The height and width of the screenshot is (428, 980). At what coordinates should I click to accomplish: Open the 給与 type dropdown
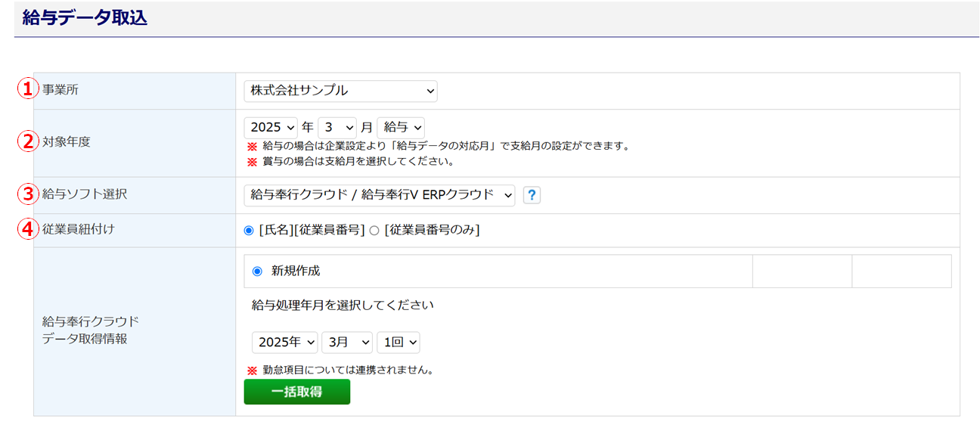(x=401, y=128)
